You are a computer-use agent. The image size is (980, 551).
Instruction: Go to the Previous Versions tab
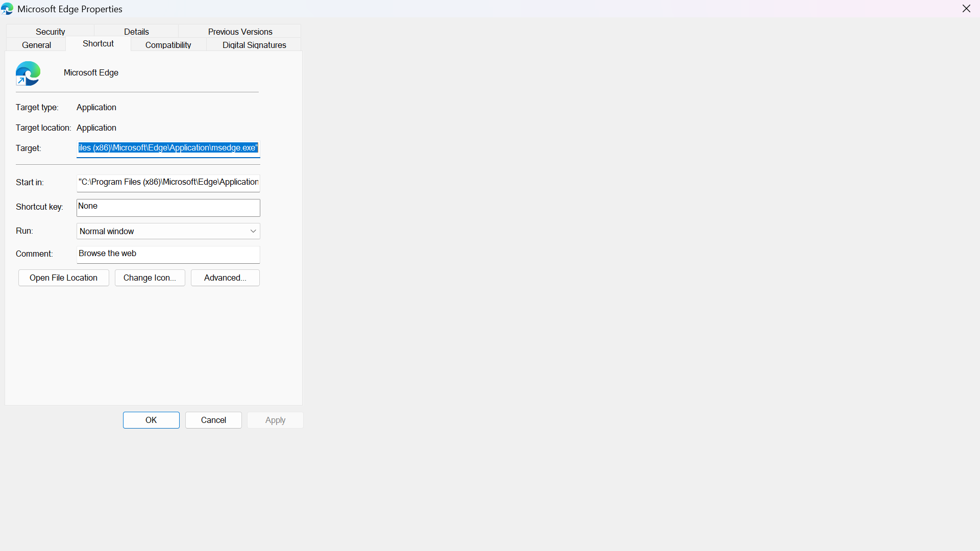[x=240, y=32]
